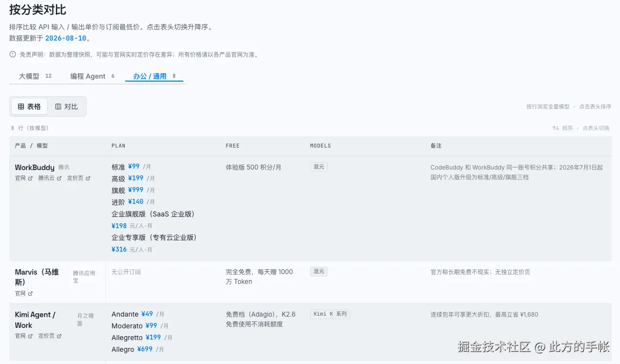This screenshot has width=620, height=364.
Task: Click external-link icon beside Marvis 官网
Action: [30, 294]
